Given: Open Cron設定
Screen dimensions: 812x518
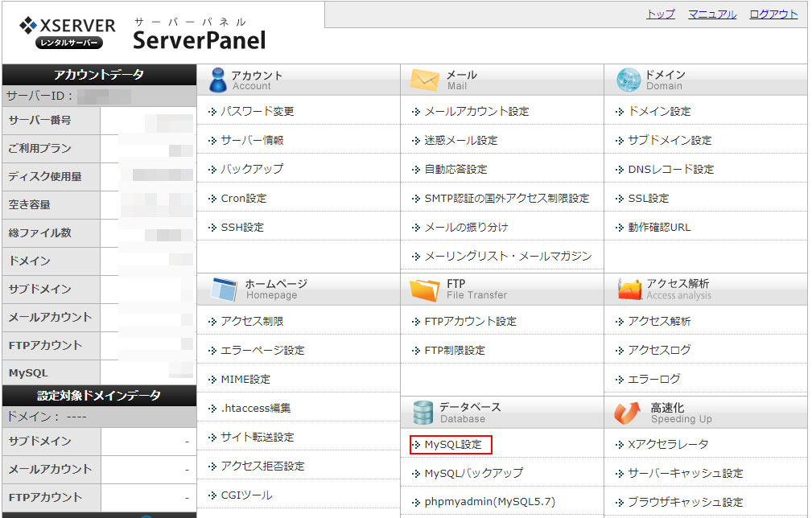Looking at the screenshot, I should (x=243, y=198).
